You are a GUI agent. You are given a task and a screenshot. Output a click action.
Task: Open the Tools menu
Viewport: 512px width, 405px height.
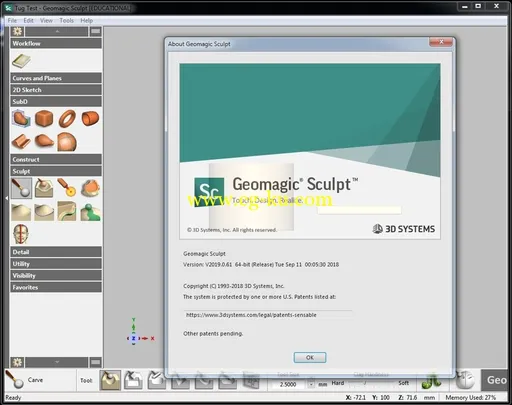(67, 21)
